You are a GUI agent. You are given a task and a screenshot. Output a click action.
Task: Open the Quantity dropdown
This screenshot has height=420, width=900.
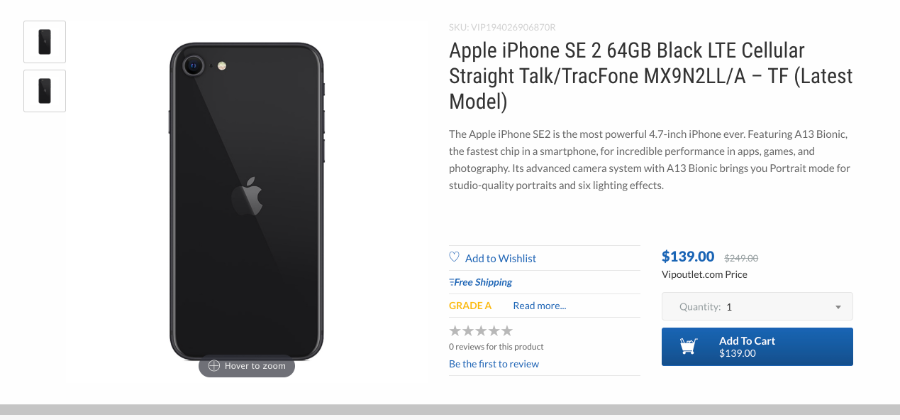[757, 306]
